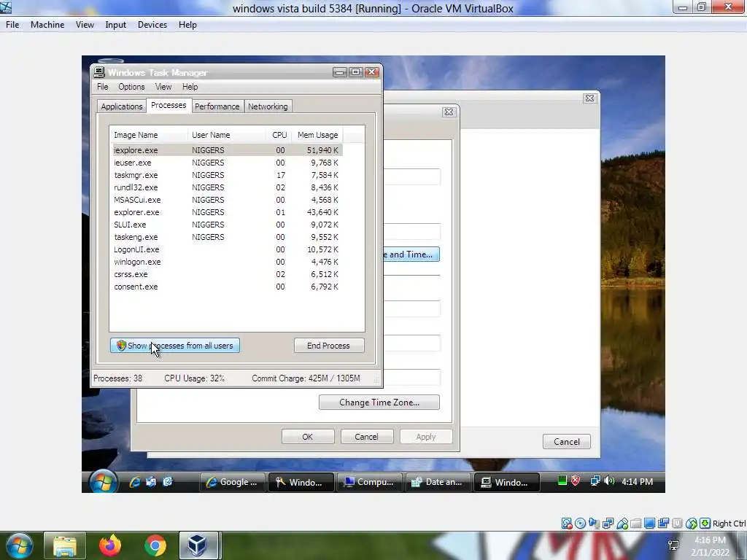747x560 pixels.
Task: Click the End Process button
Action: point(329,345)
